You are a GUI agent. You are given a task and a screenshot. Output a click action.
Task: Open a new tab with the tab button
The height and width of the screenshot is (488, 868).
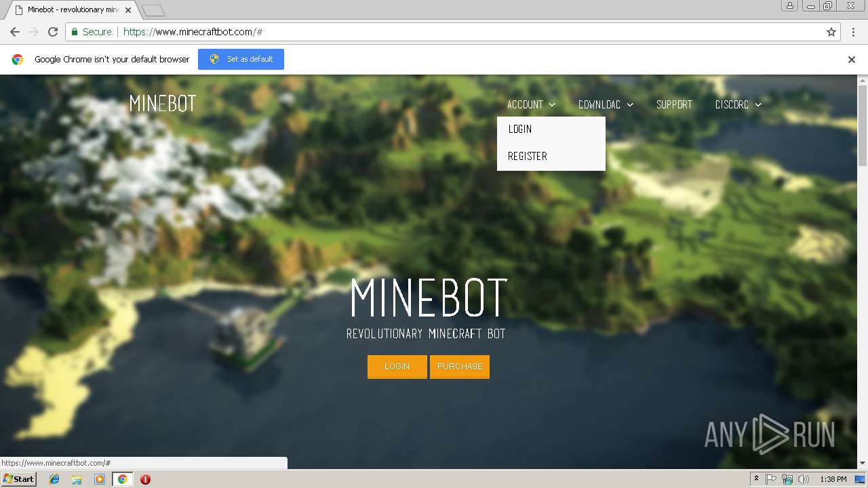tap(153, 10)
